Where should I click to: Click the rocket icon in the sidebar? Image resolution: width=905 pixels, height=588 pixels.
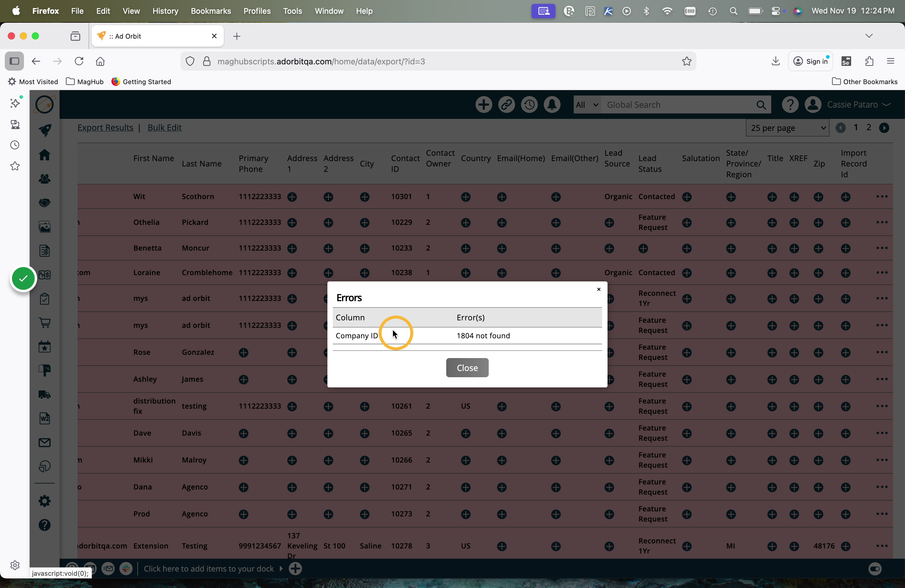tap(45, 130)
